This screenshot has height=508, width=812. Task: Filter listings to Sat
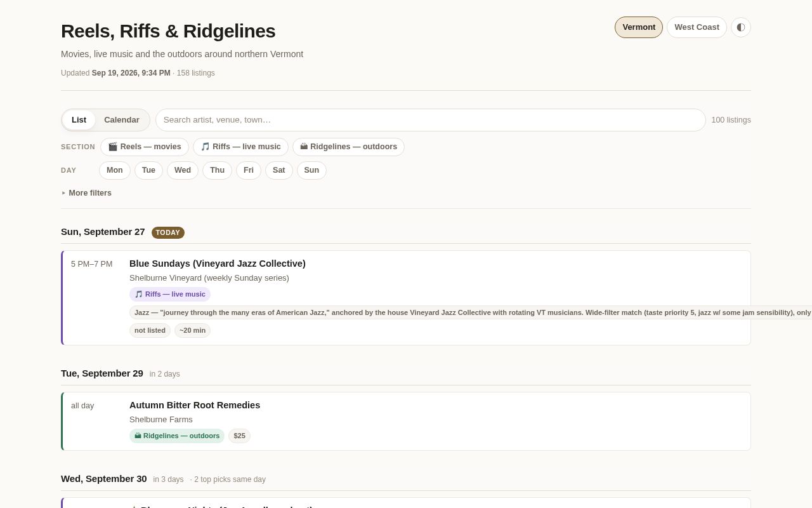coord(279,170)
